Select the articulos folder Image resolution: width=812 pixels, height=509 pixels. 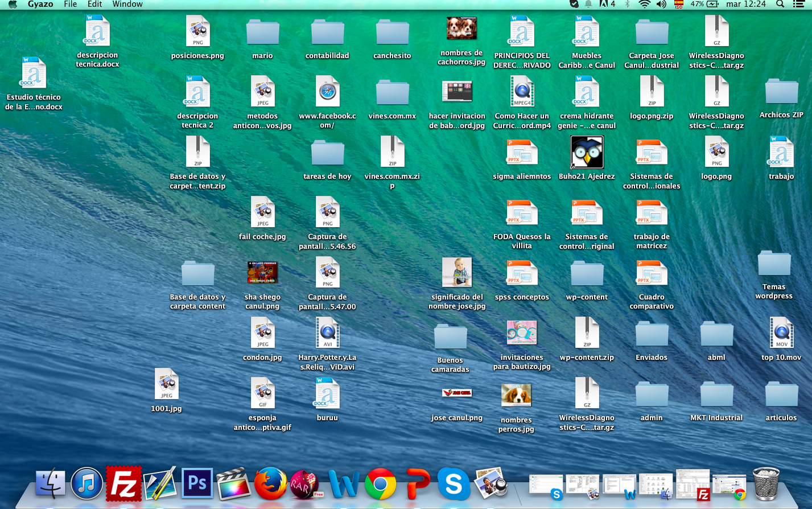pos(781,400)
